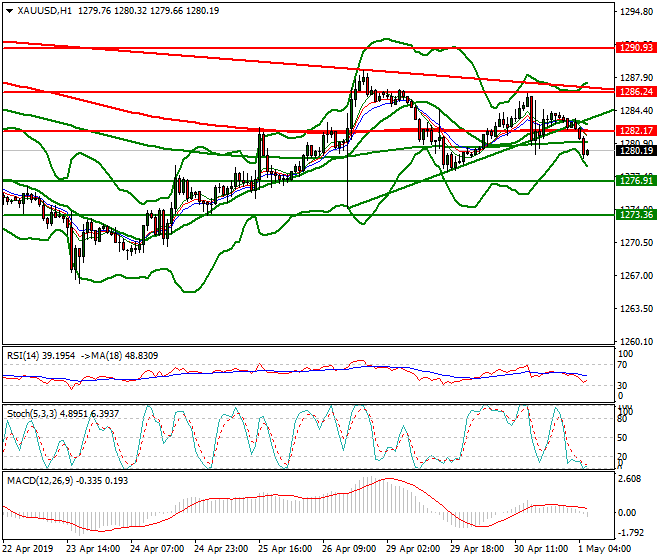This screenshot has width=660, height=560.
Task: Click the 1294.80 price scale value
Action: click(x=636, y=11)
